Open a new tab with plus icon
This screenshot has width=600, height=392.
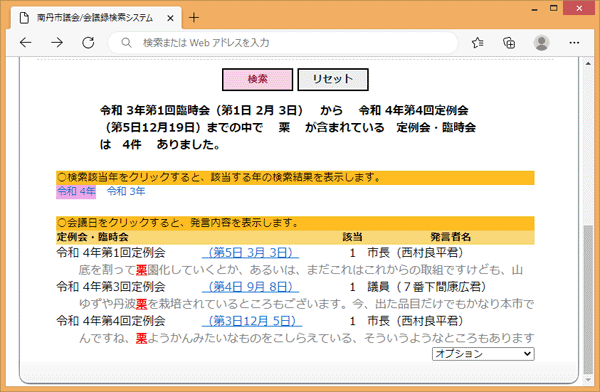[x=194, y=18]
